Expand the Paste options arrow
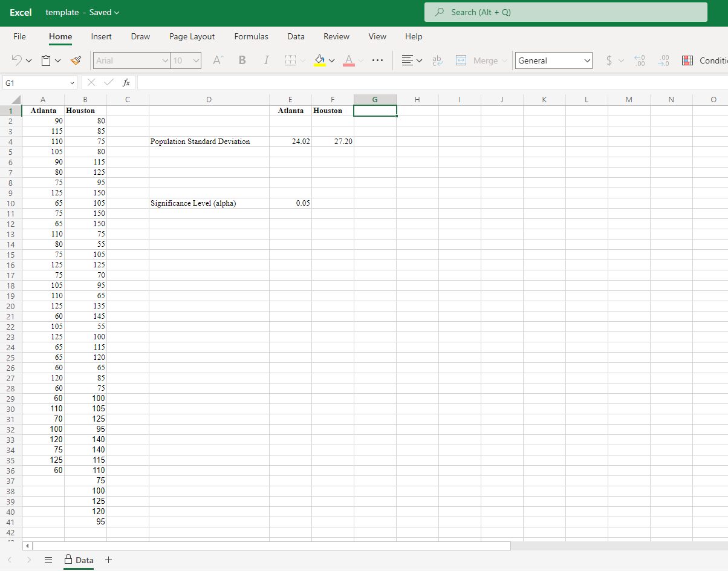This screenshot has height=571, width=728. point(58,61)
